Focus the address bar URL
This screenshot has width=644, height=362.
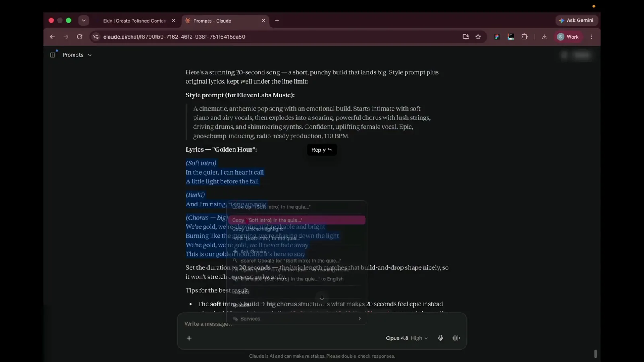(x=174, y=37)
